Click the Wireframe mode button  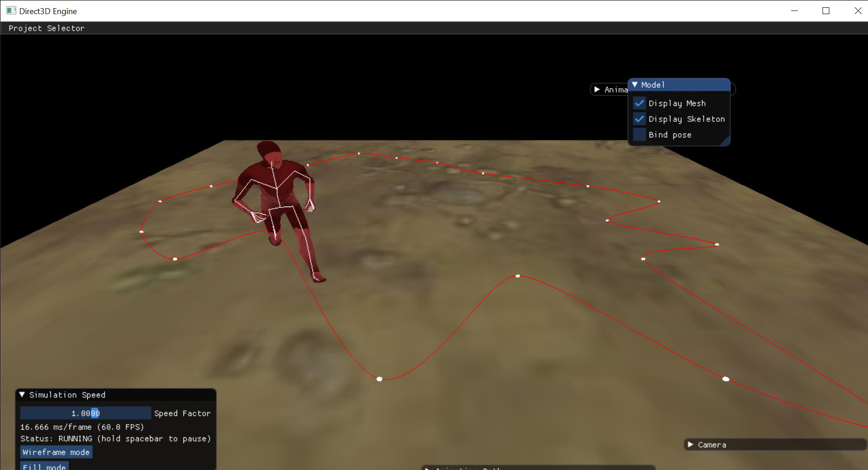[56, 452]
